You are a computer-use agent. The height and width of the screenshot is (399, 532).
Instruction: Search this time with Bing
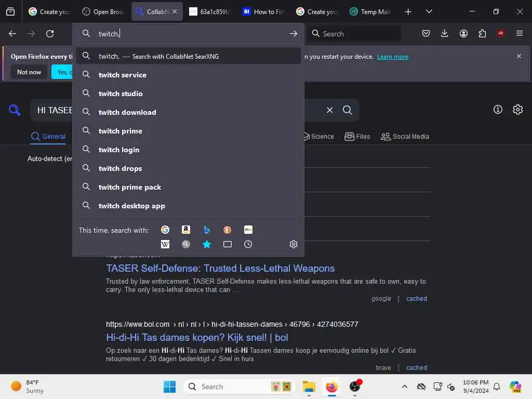click(x=207, y=230)
